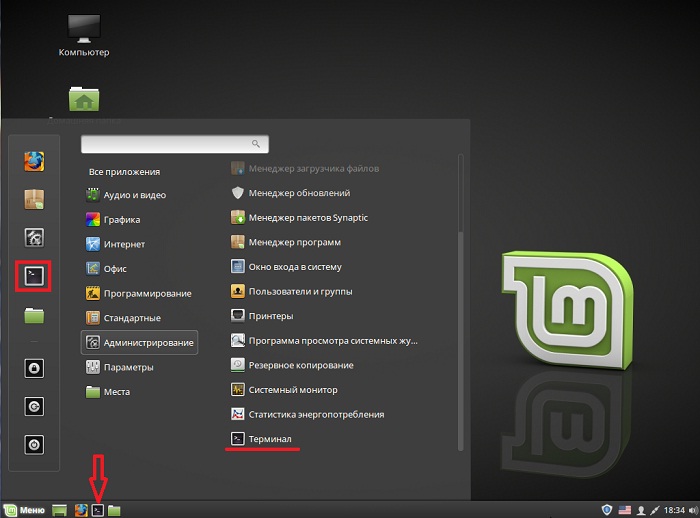Select the Места category
Image resolution: width=700 pixels, height=518 pixels.
(108, 392)
